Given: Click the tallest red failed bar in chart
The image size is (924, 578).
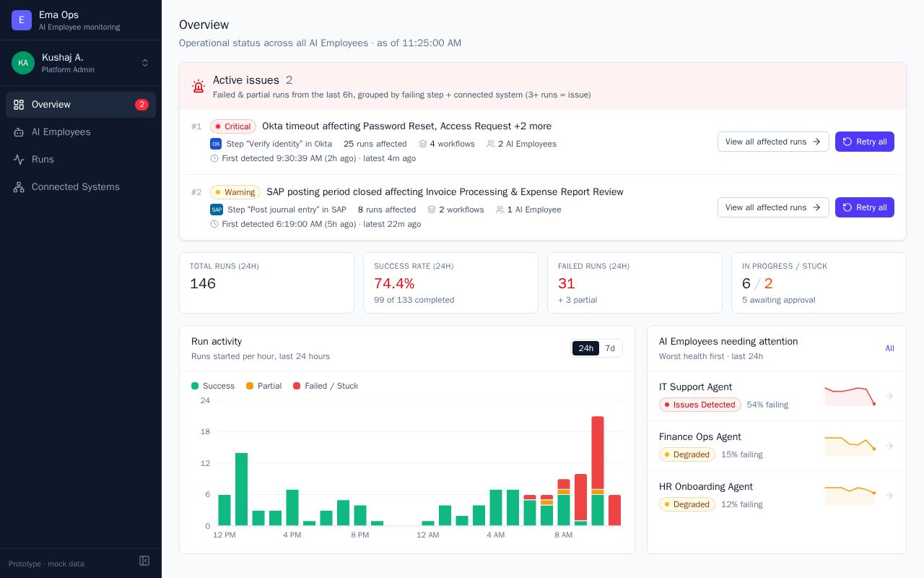Looking at the screenshot, I should pyautogui.click(x=598, y=453).
